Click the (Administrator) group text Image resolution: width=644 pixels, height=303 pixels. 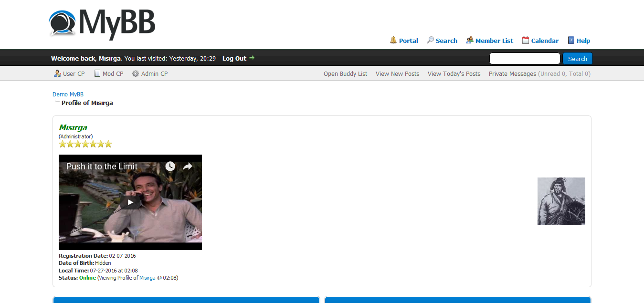tap(75, 136)
